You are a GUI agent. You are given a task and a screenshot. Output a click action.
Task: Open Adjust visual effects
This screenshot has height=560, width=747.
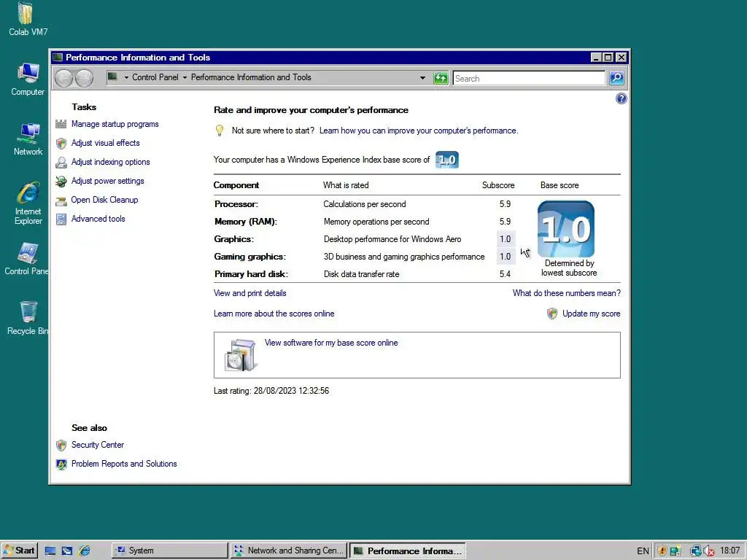tap(105, 143)
